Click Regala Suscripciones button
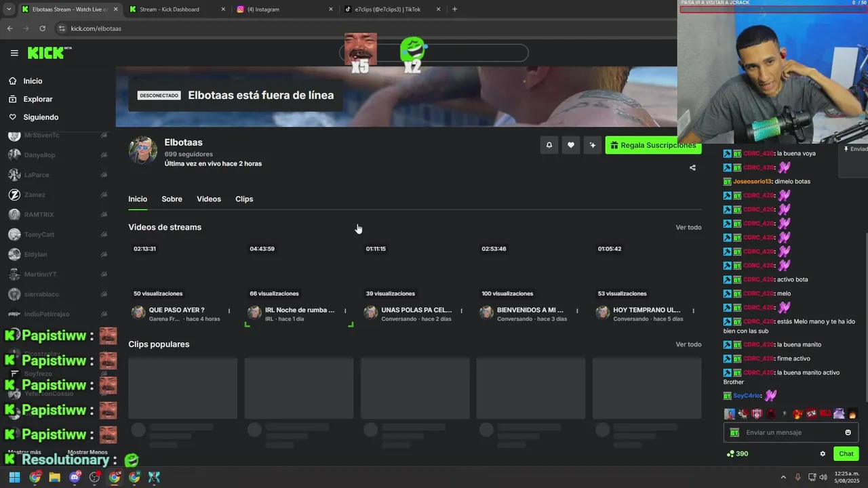The image size is (868, 488). tap(653, 145)
